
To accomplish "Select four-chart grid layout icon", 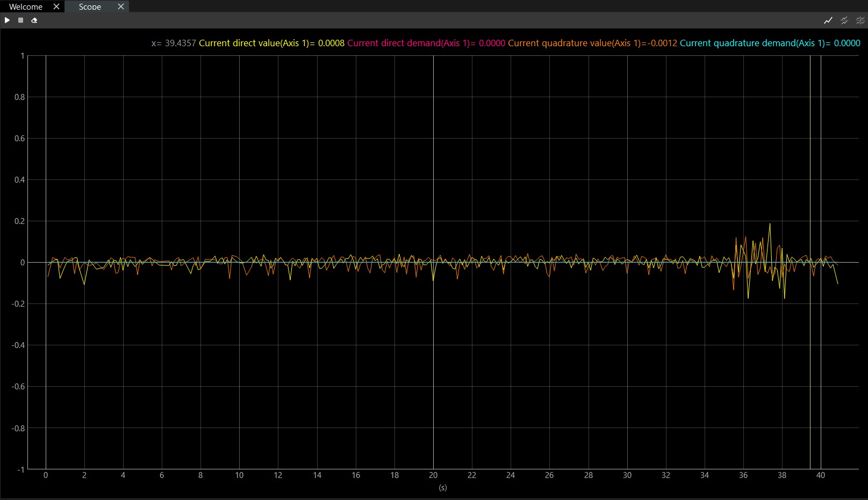I will click(x=860, y=20).
